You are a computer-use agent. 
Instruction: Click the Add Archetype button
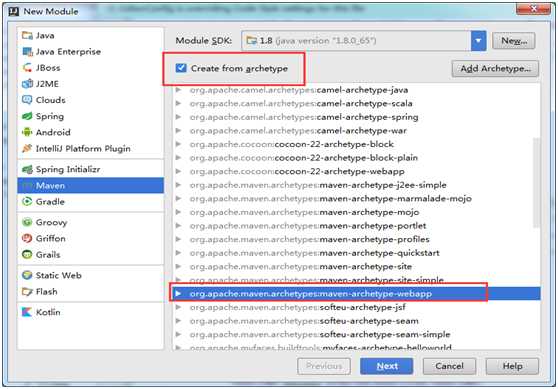pyautogui.click(x=495, y=68)
